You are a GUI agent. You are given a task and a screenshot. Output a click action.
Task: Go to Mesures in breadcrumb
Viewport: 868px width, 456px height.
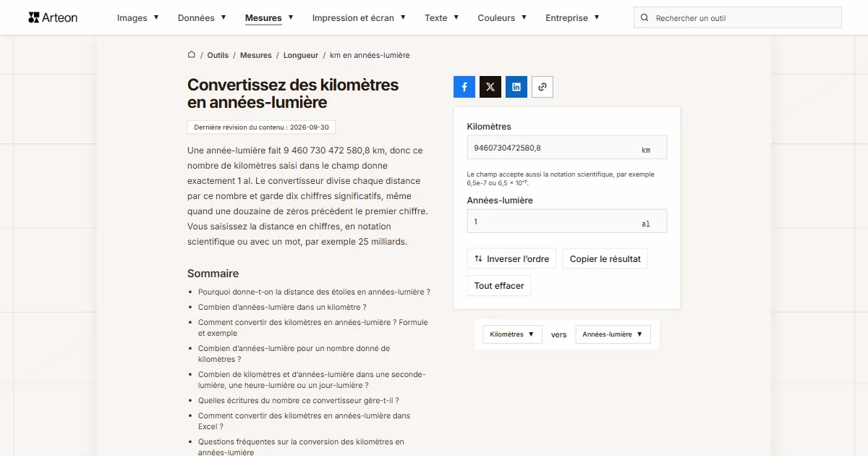click(256, 55)
